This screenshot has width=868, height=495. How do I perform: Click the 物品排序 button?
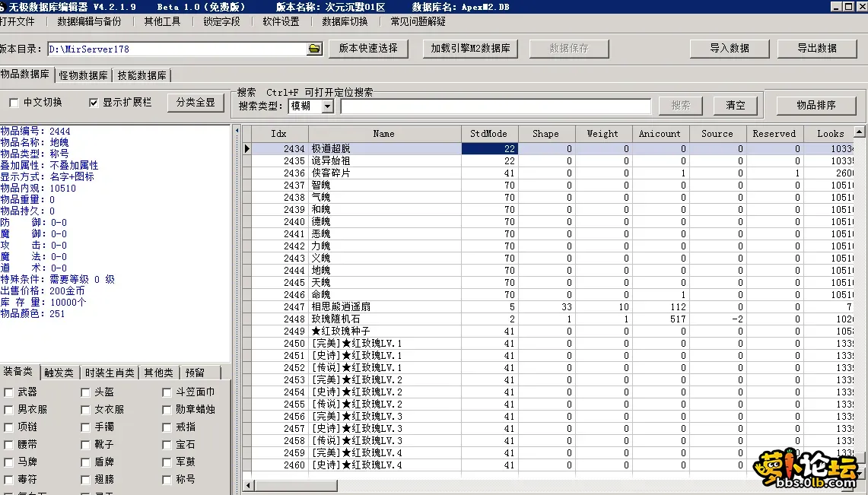coord(816,105)
